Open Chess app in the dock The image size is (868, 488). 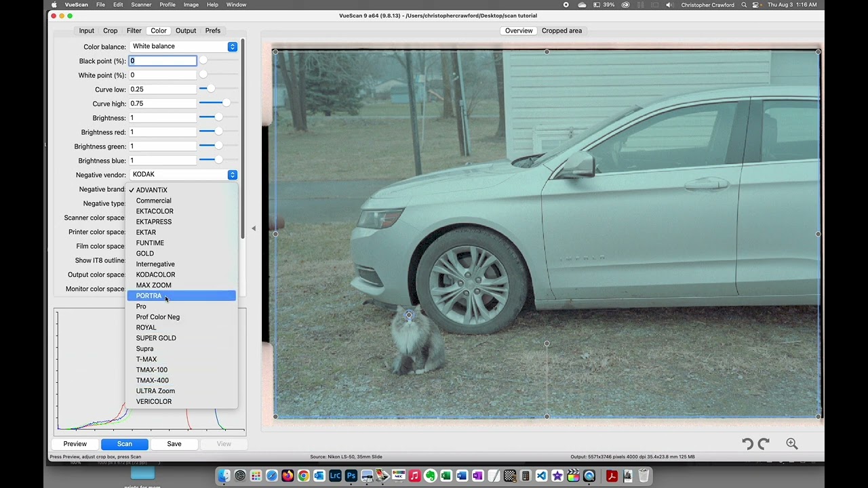510,476
